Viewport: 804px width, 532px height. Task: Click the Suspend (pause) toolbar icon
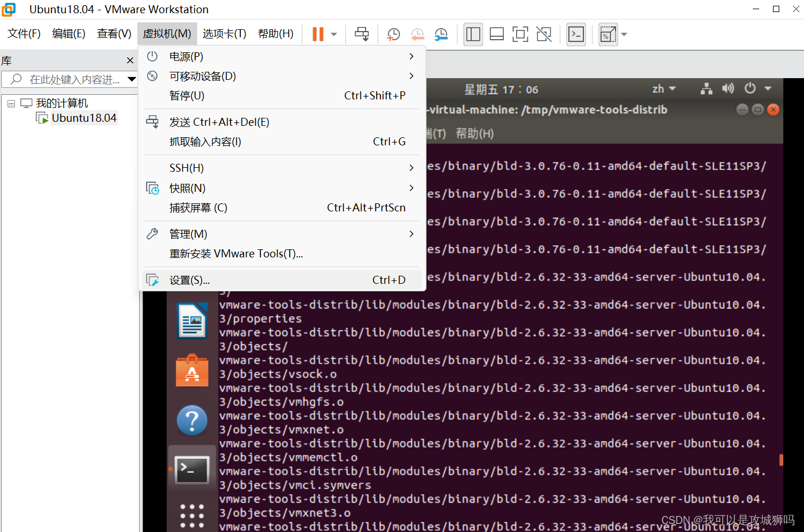point(318,34)
